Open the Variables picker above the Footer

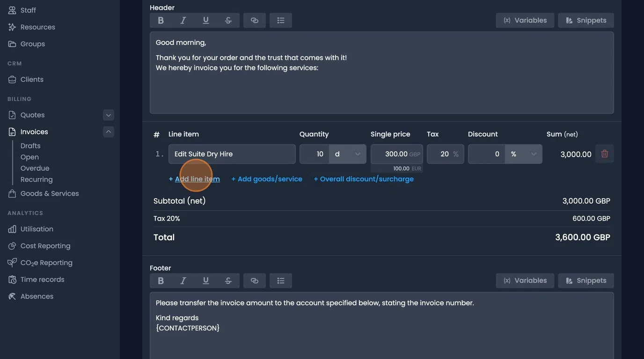coord(525,280)
